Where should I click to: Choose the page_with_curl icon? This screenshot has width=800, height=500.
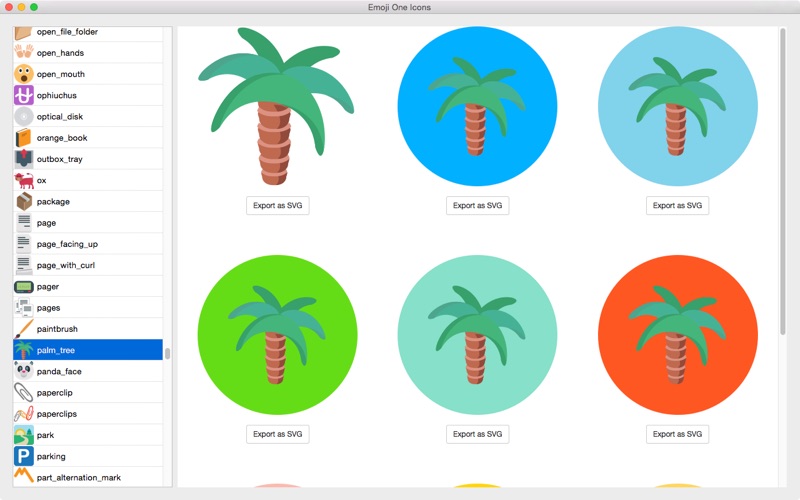tap(23, 265)
